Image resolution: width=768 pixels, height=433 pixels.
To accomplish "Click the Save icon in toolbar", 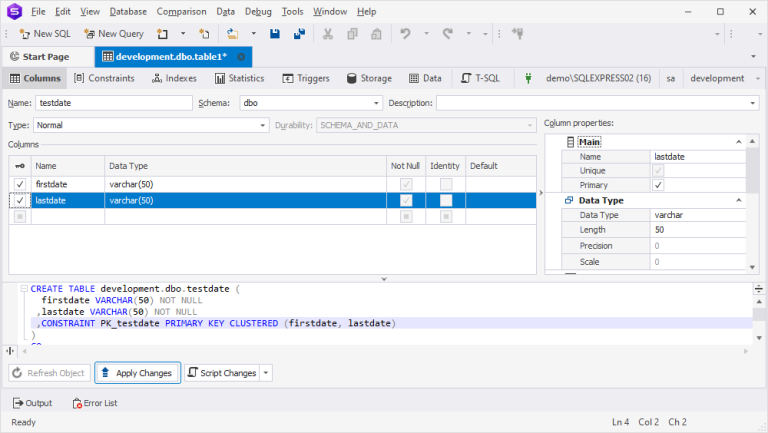I will pyautogui.click(x=275, y=33).
